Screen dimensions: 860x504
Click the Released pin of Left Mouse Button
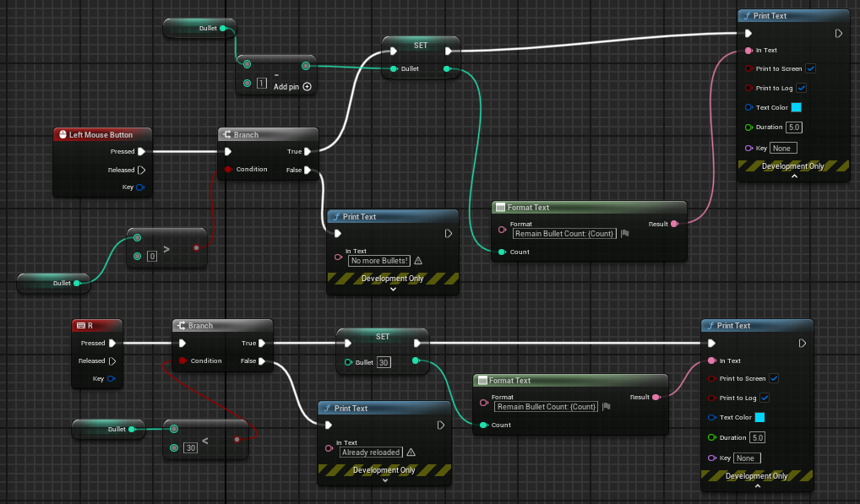tap(142, 170)
